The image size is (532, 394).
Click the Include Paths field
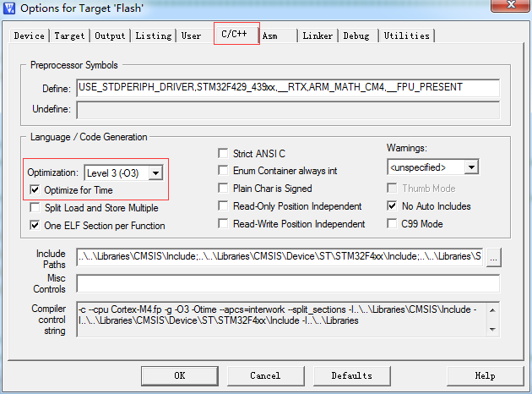[280, 256]
